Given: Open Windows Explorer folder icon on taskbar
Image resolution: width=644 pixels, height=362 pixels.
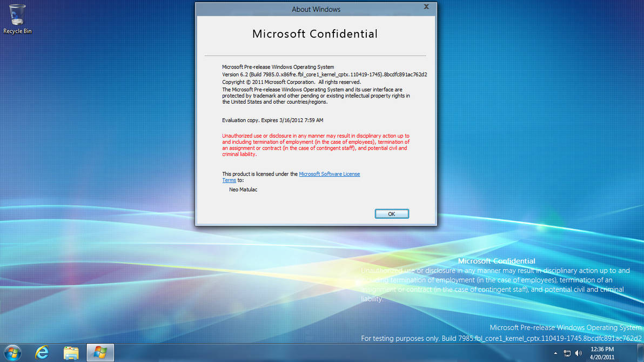Looking at the screenshot, I should [x=71, y=353].
